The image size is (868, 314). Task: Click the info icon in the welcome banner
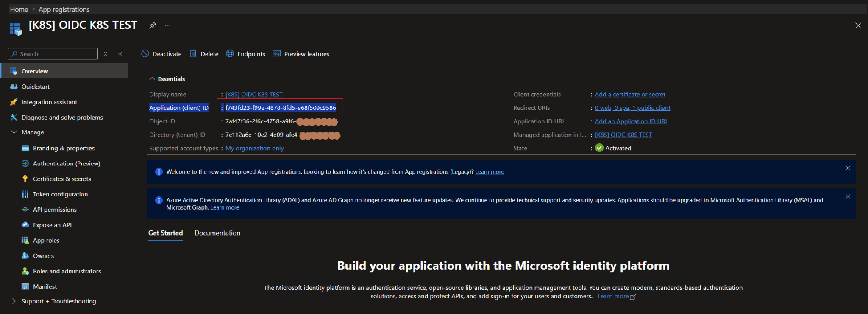(x=159, y=172)
